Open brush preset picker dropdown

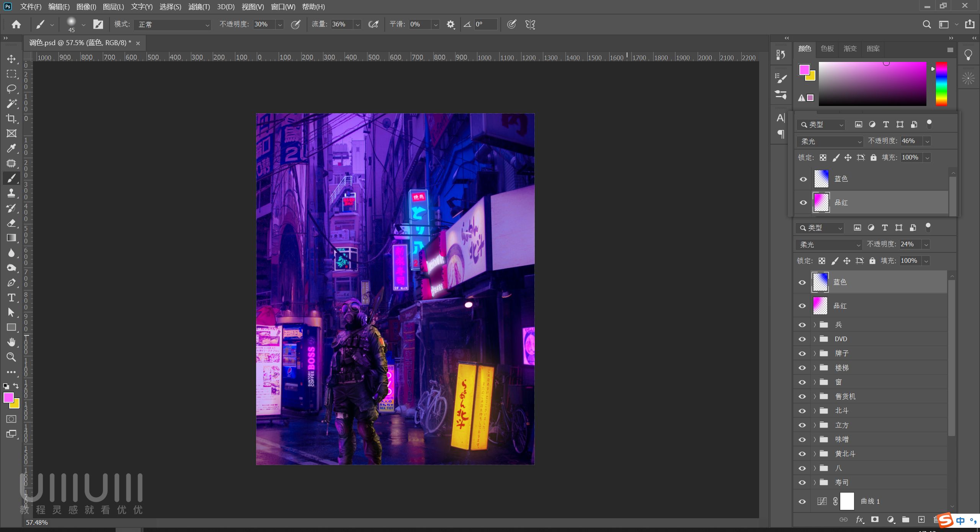pyautogui.click(x=83, y=24)
